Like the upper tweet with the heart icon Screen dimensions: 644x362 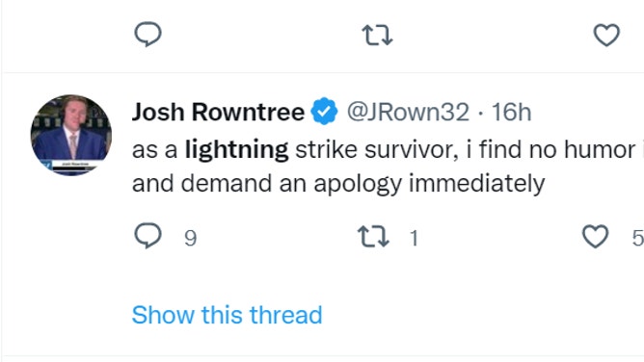(x=606, y=35)
